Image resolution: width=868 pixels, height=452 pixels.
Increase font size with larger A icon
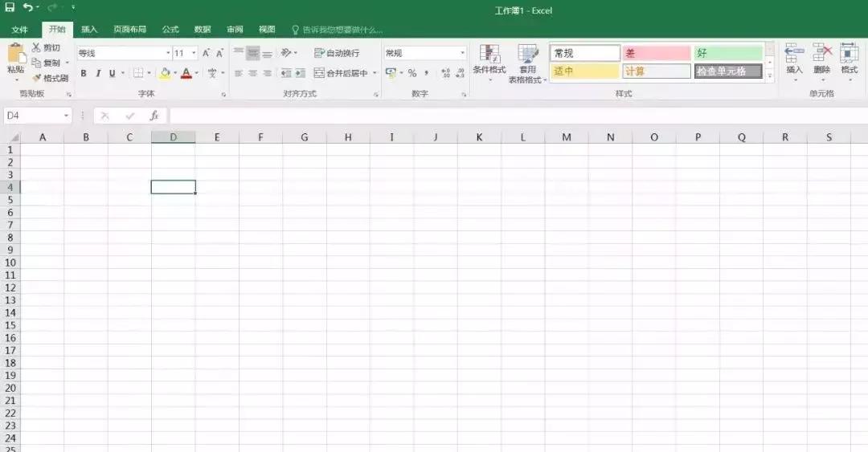(206, 53)
